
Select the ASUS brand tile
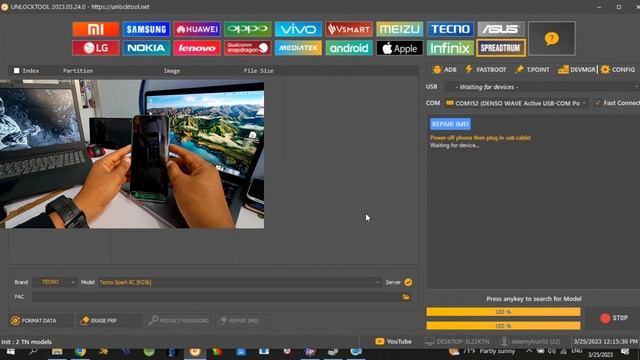click(x=501, y=29)
